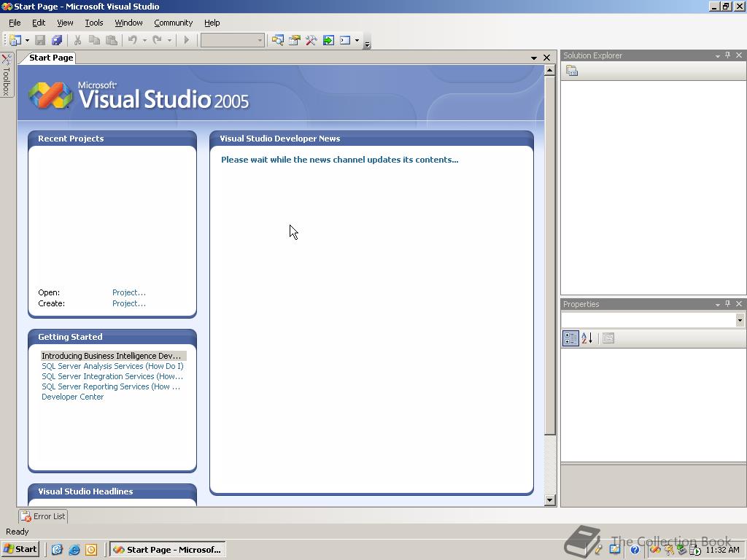Click the Start Page taskbar button
Screen dimensions: 747x560
click(168, 550)
